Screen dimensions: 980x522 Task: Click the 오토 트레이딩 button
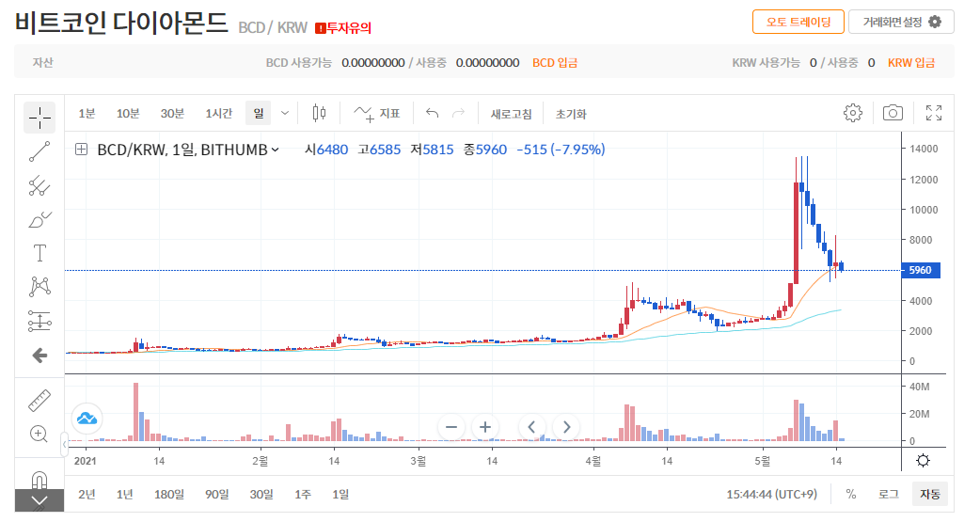click(x=798, y=22)
